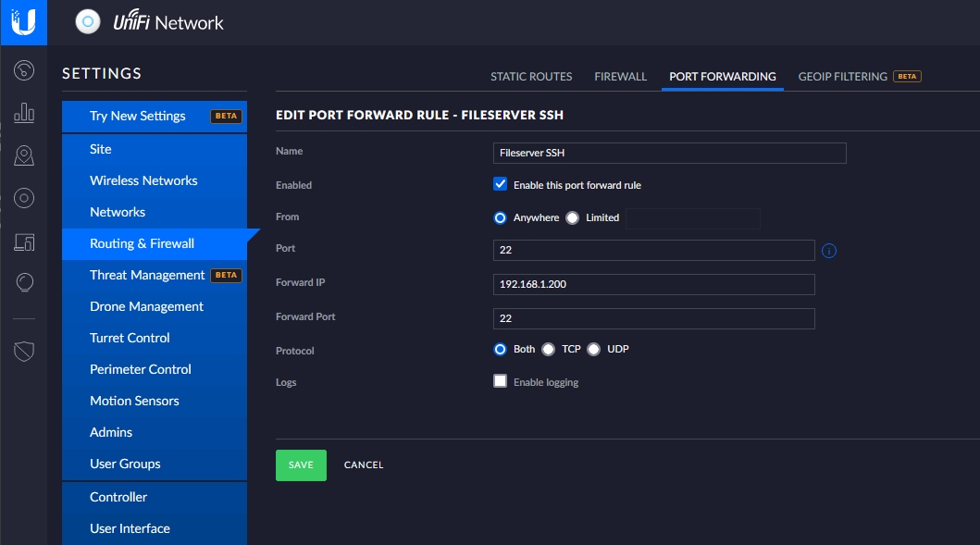Click the Cancel button
Viewport: 980px width, 545px height.
pyautogui.click(x=363, y=465)
